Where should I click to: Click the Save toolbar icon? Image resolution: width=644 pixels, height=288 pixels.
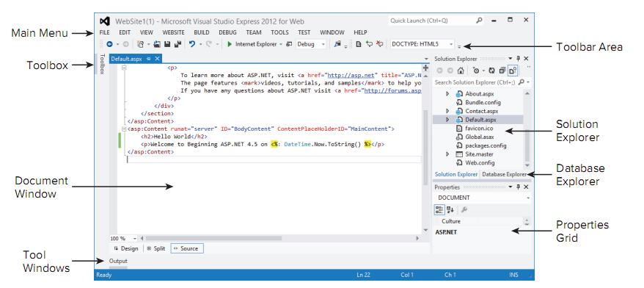(x=167, y=44)
